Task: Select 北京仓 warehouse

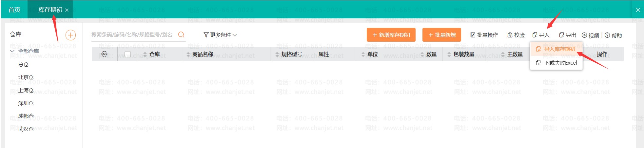Action: (26, 77)
